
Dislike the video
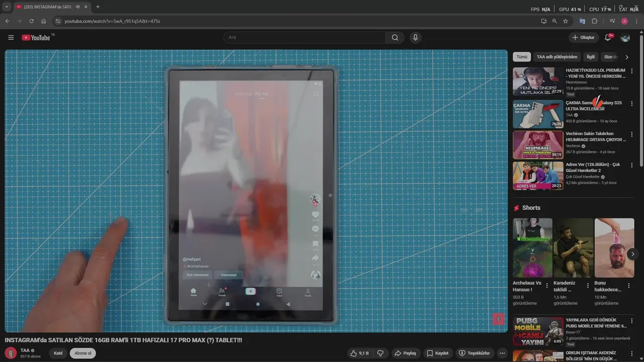coord(380,353)
